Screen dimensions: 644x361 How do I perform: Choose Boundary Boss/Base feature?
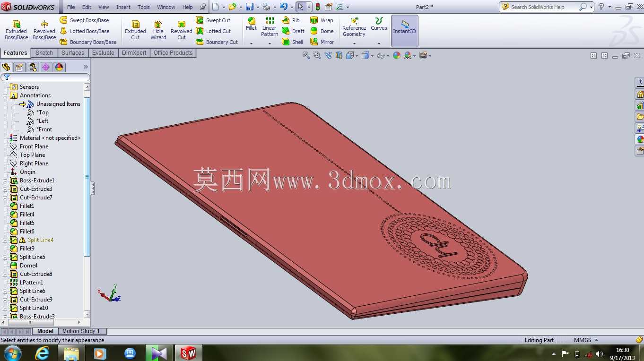tap(88, 42)
